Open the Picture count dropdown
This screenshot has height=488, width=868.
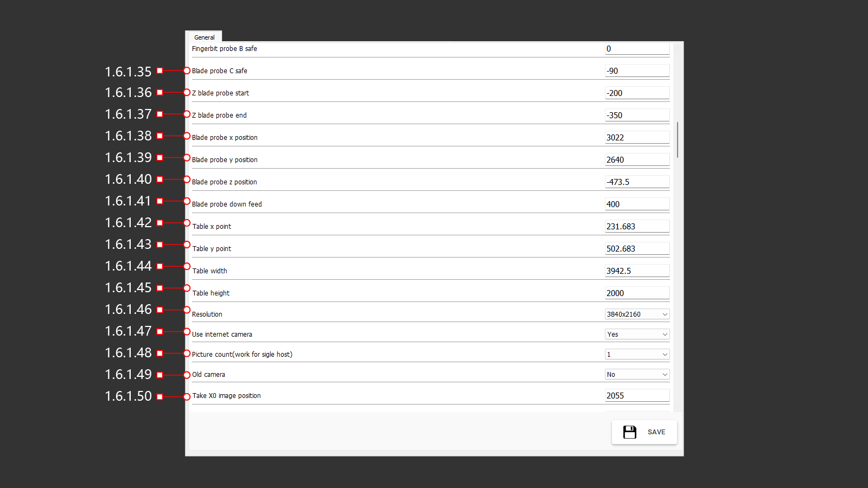[637, 355]
